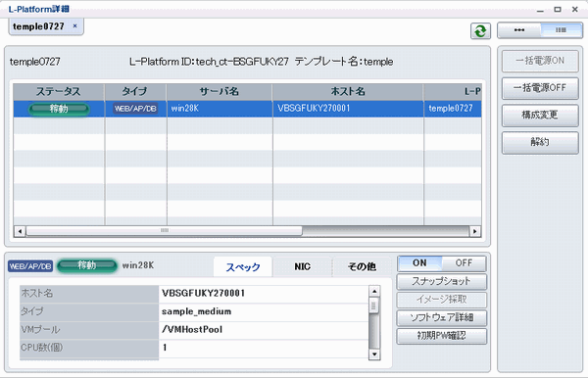Switch to the list view toggle
The width and height of the screenshot is (588, 378).
click(561, 30)
